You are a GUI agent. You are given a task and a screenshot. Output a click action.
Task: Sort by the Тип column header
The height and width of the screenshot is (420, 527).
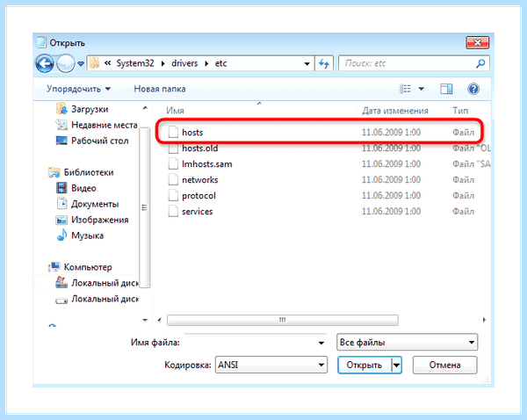pos(460,111)
